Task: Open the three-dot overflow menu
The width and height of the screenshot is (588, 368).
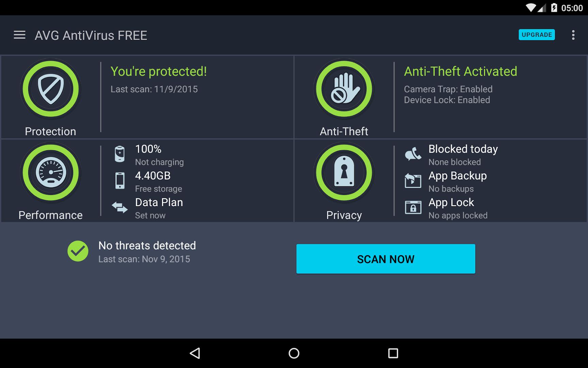Action: pyautogui.click(x=573, y=35)
